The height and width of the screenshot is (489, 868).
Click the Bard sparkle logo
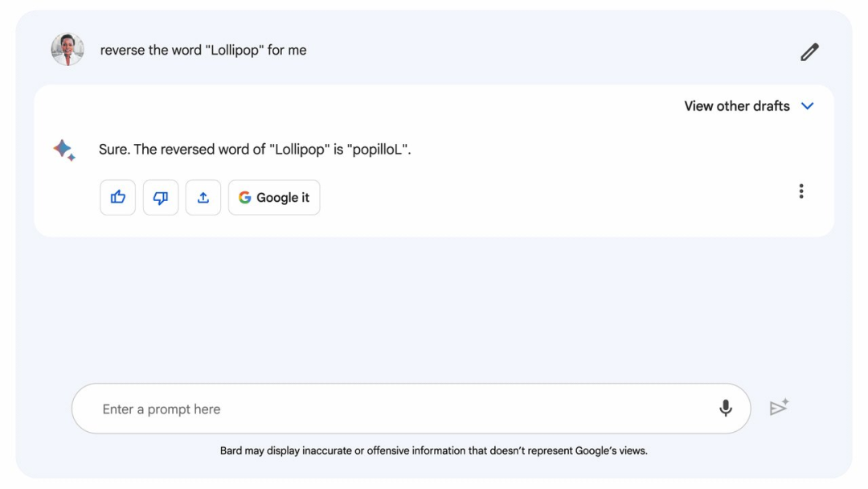64,150
